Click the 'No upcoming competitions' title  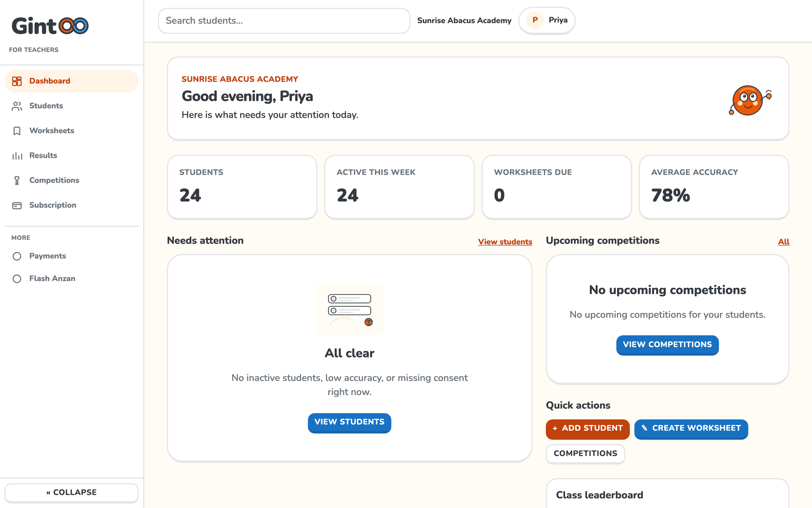667,290
